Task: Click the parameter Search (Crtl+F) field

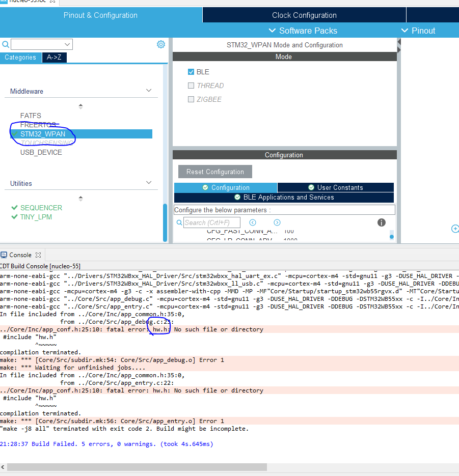Action: click(x=212, y=222)
